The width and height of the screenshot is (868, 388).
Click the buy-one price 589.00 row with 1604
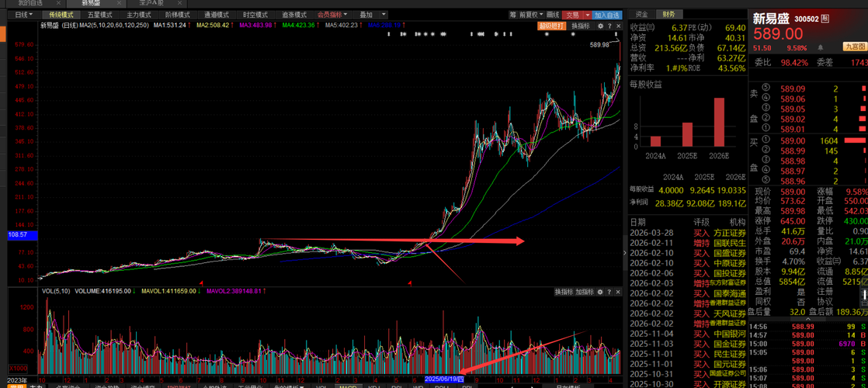[808, 140]
